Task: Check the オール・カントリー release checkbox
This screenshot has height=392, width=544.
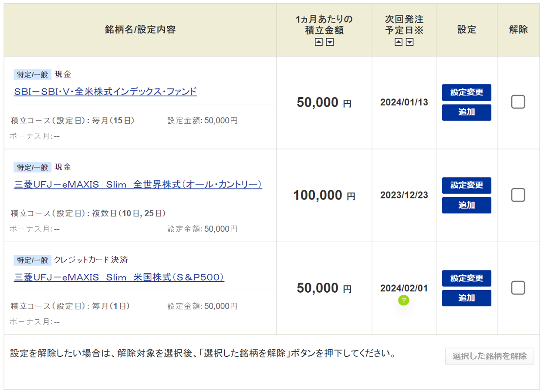Action: (x=518, y=195)
